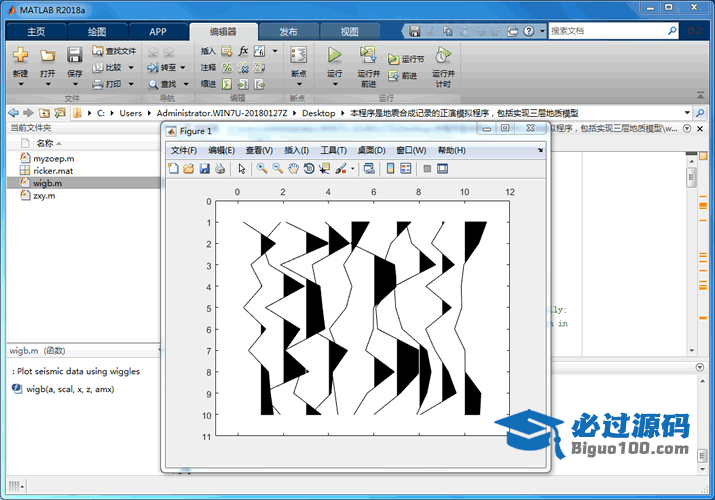Switch to the Publish (发布) tab
715x500 pixels.
[x=288, y=31]
